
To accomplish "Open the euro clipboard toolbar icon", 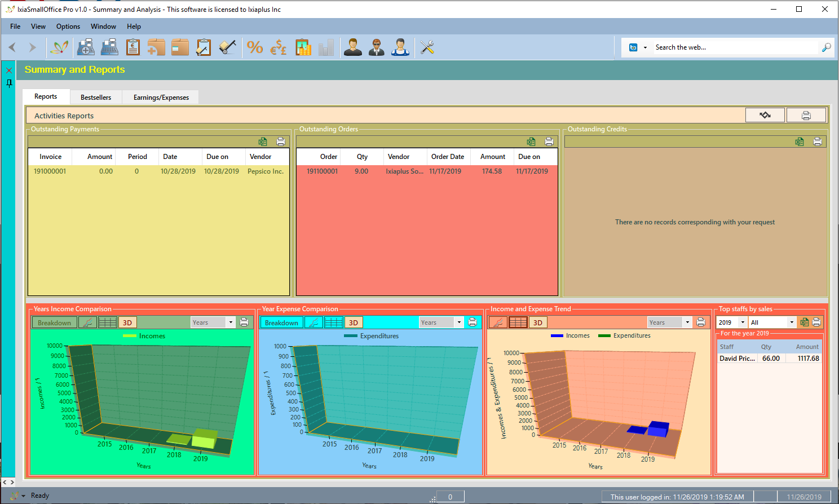I will 133,48.
